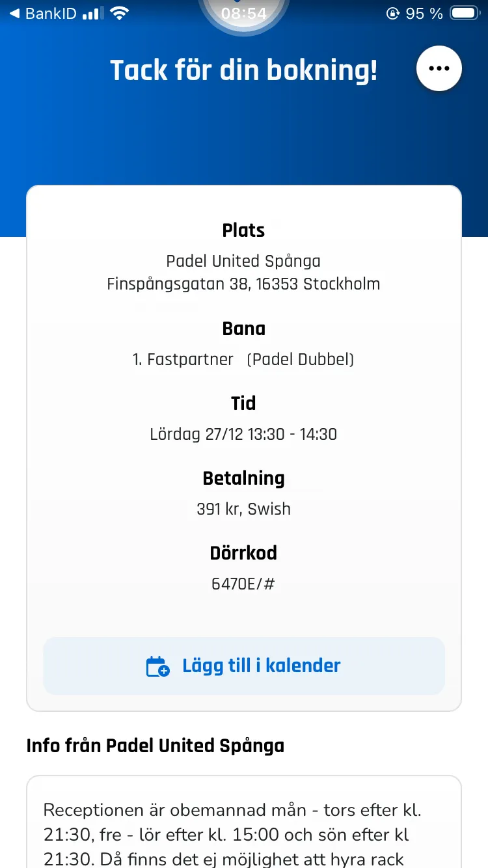Tap the 'Info från Padel United Spånga' heading

156,746
